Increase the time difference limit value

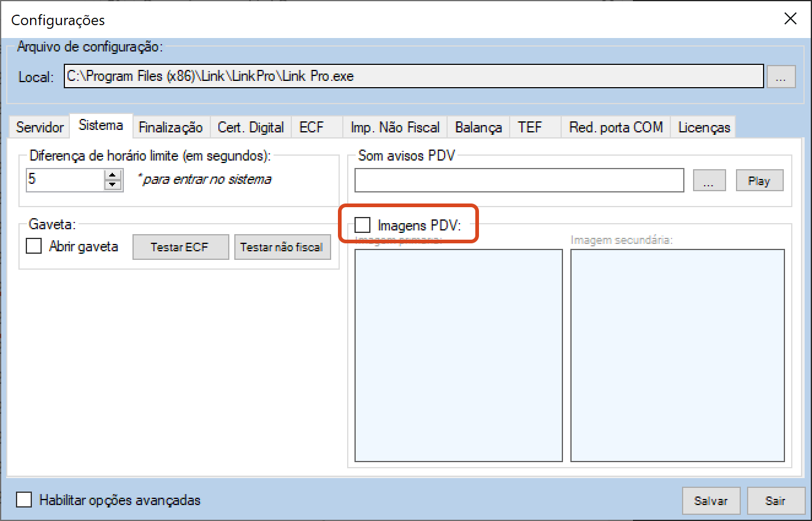pyautogui.click(x=113, y=176)
